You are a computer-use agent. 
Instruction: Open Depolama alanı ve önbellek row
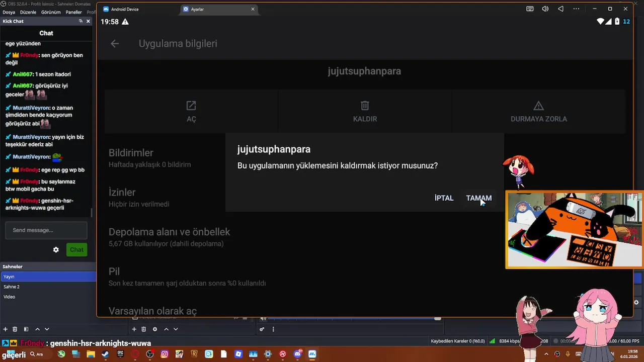pos(365,237)
